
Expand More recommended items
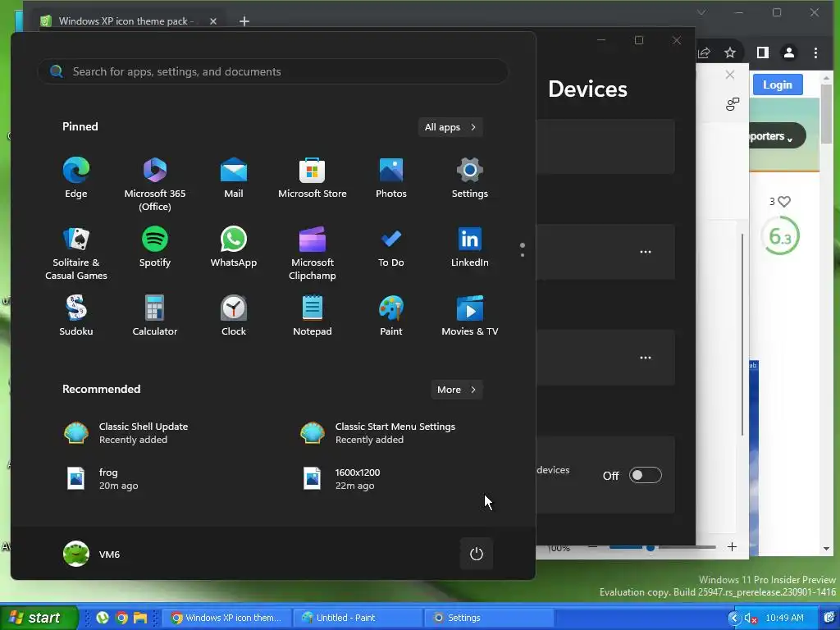click(x=456, y=390)
